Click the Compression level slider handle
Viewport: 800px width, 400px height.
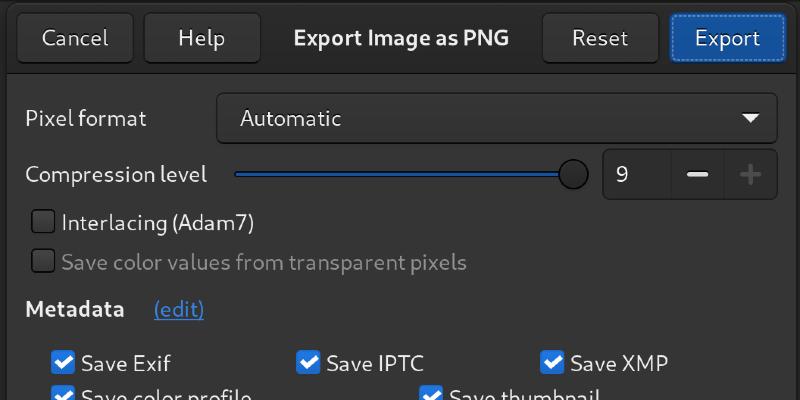[573, 175]
